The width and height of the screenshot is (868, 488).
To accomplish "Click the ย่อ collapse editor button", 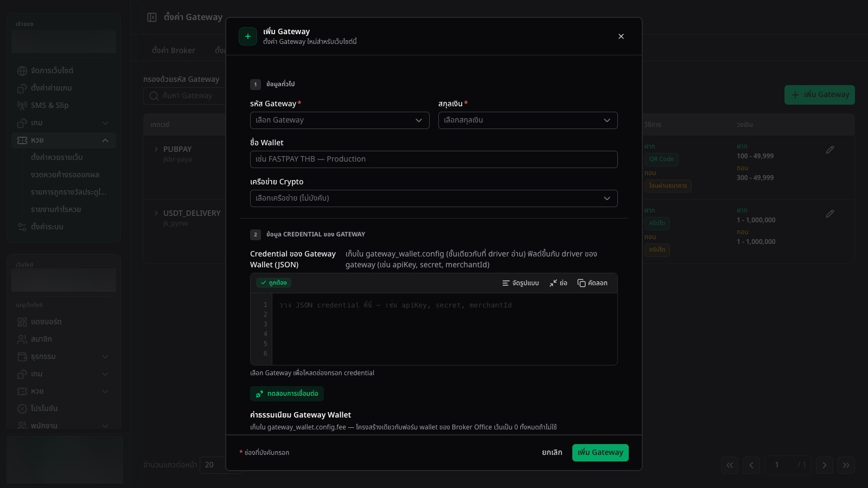I will 558,283.
